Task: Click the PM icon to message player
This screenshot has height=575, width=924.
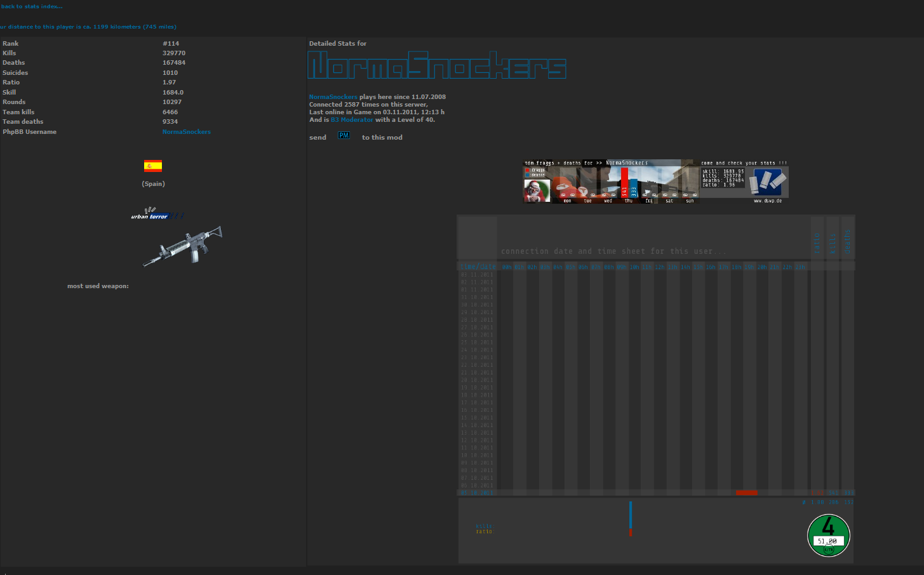Action: click(x=344, y=136)
